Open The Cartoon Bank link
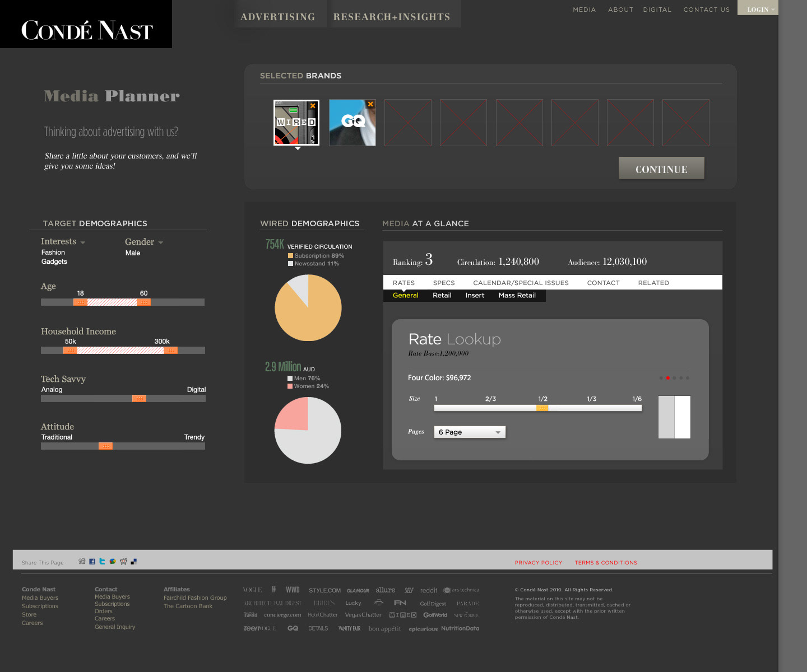 point(188,606)
